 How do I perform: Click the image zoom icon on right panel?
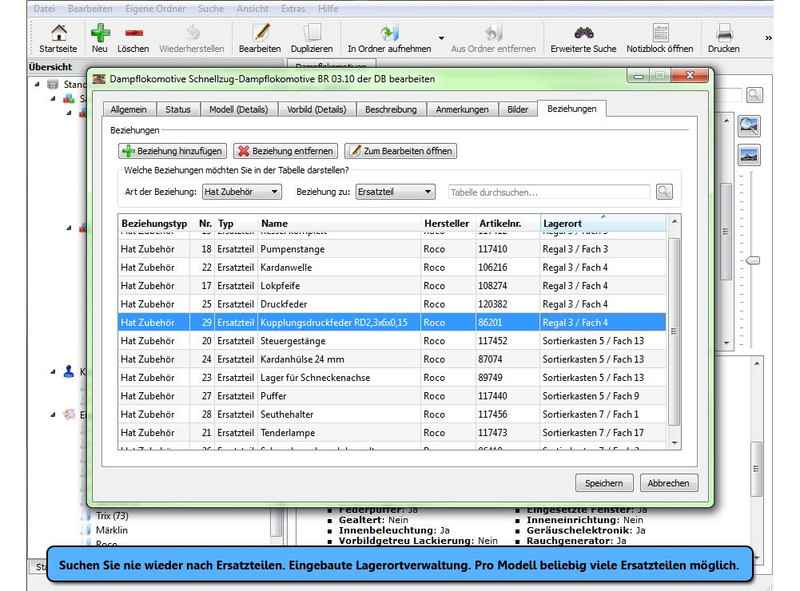pos(748,126)
